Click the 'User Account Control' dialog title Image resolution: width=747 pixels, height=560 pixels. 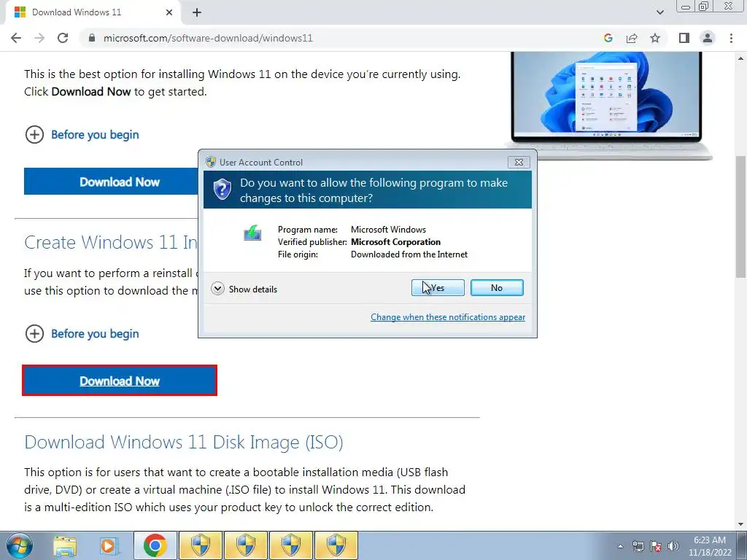click(261, 163)
